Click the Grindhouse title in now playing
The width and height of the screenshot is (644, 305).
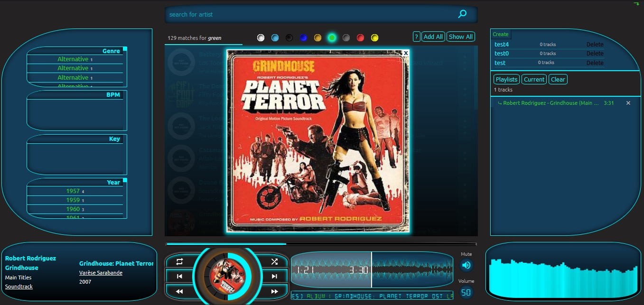coord(22,268)
